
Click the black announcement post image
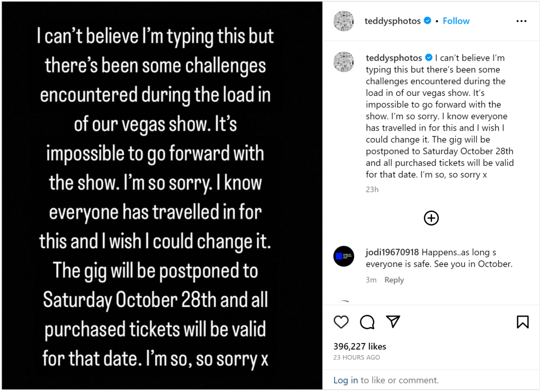[161, 196]
